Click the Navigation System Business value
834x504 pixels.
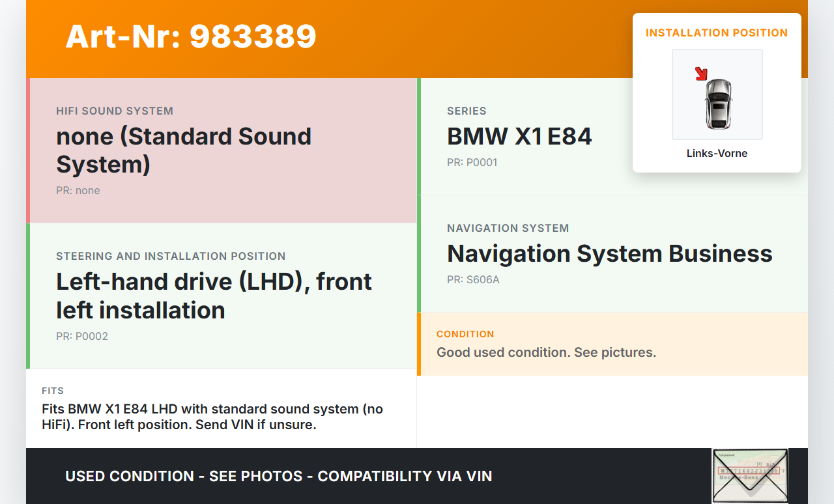coord(609,254)
